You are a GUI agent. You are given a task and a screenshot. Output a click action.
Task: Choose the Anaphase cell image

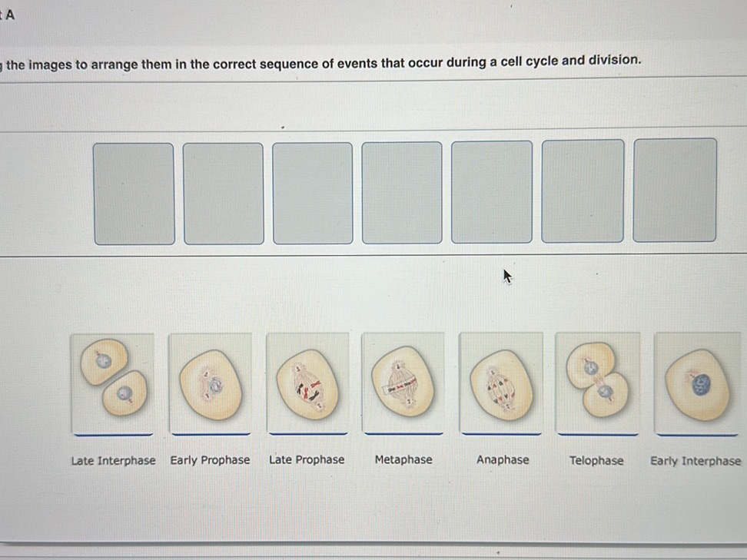pos(501,382)
